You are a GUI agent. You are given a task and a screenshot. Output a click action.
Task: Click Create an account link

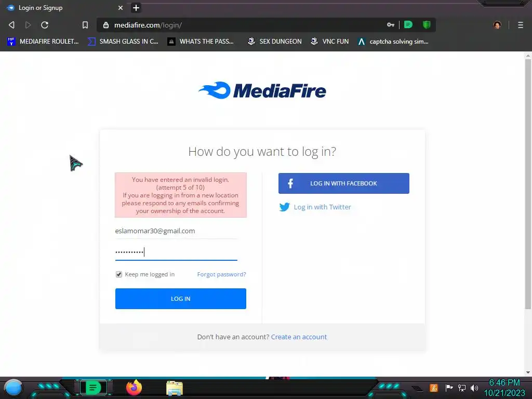[x=299, y=337]
